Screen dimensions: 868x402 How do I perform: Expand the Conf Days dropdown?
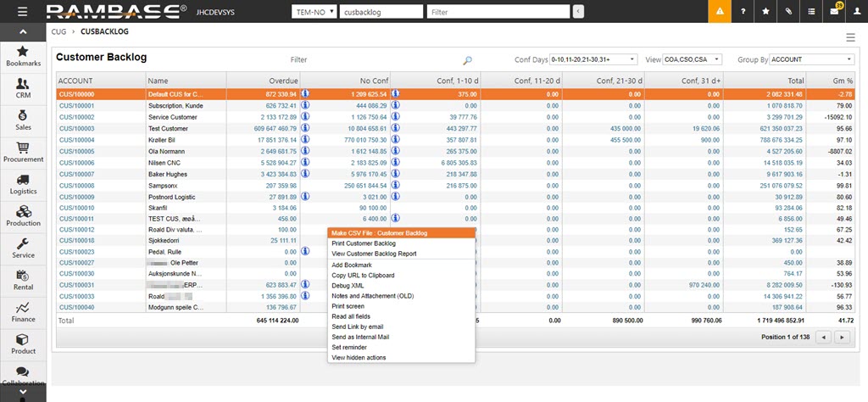click(x=593, y=59)
